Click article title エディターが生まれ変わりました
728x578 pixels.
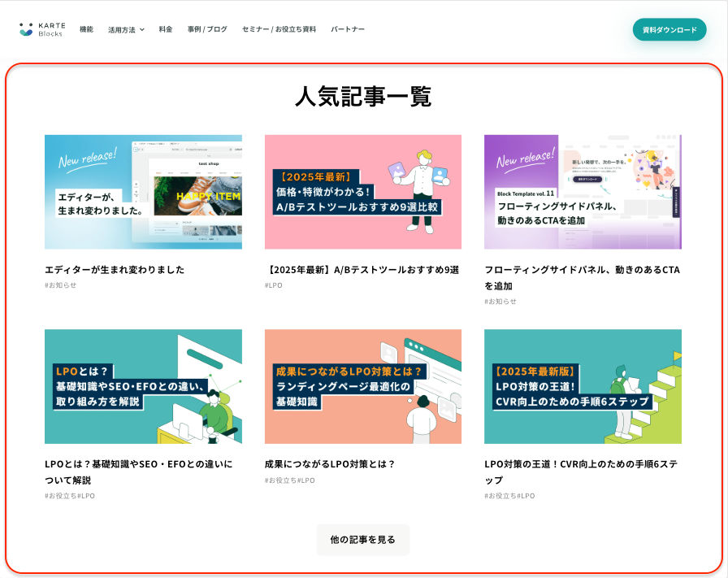115,269
